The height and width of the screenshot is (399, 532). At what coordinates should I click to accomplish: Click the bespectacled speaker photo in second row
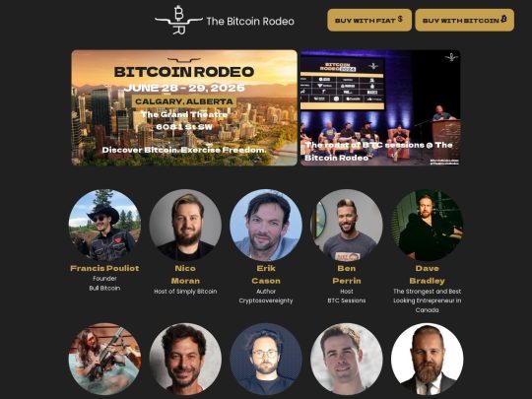point(266,359)
